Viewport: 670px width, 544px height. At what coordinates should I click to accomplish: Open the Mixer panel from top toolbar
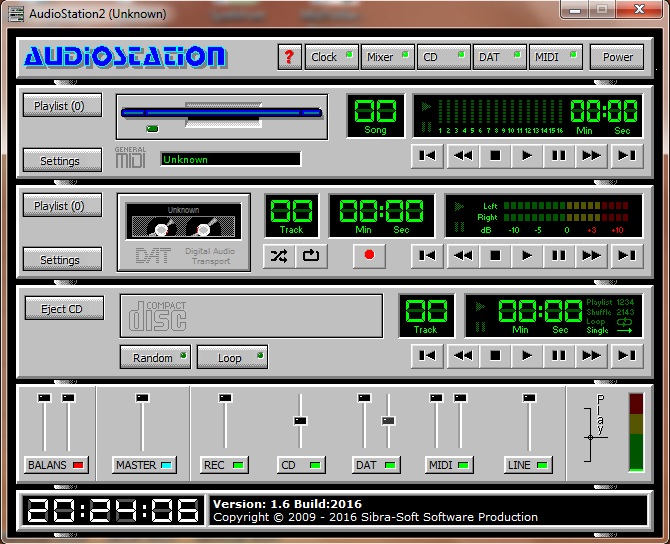point(386,57)
